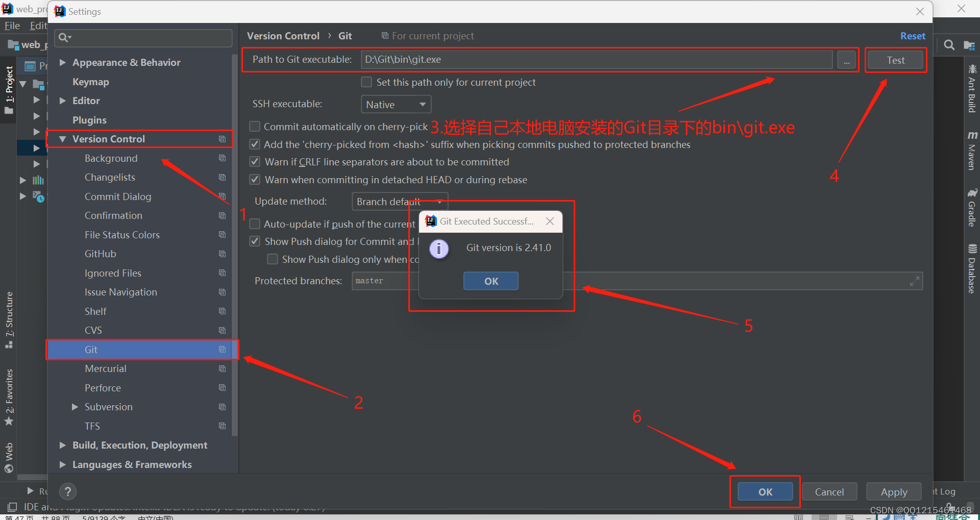Toggle Show Push dialog only when committing
The width and height of the screenshot is (980, 520).
(x=273, y=259)
